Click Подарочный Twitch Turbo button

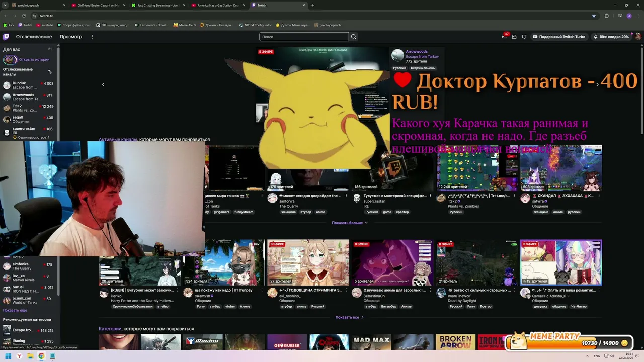click(559, 37)
